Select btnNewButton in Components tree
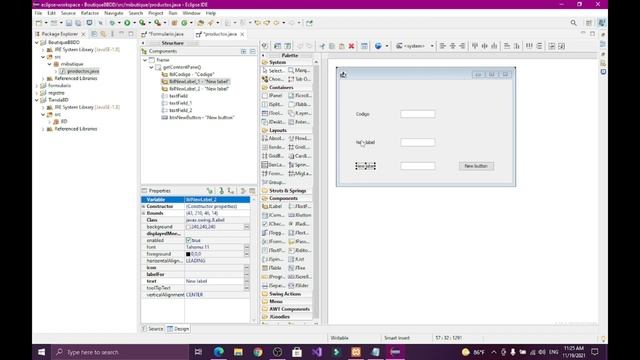The width and height of the screenshot is (640, 360). point(198,118)
